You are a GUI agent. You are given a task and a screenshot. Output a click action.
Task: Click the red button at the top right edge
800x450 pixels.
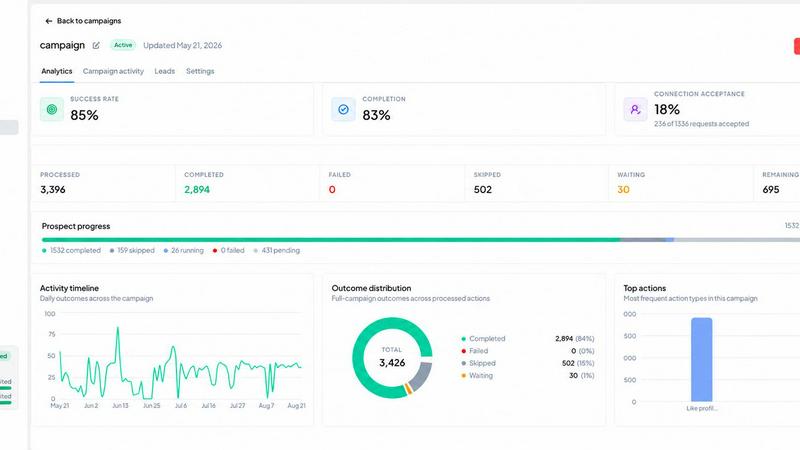796,46
